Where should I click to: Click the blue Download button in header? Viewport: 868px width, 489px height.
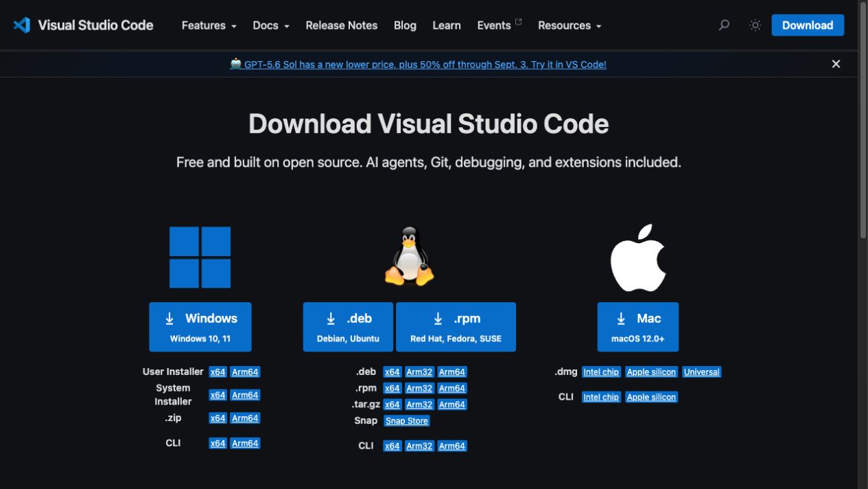coord(808,25)
